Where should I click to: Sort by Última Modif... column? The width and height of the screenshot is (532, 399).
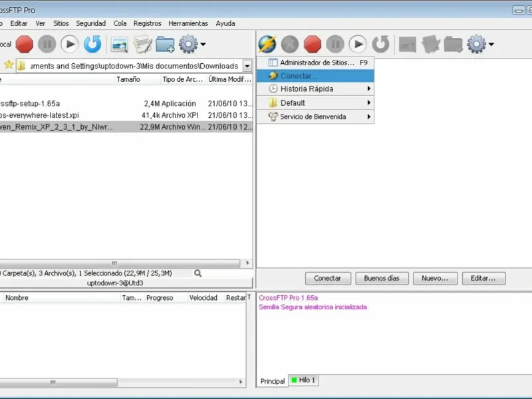pyautogui.click(x=229, y=79)
